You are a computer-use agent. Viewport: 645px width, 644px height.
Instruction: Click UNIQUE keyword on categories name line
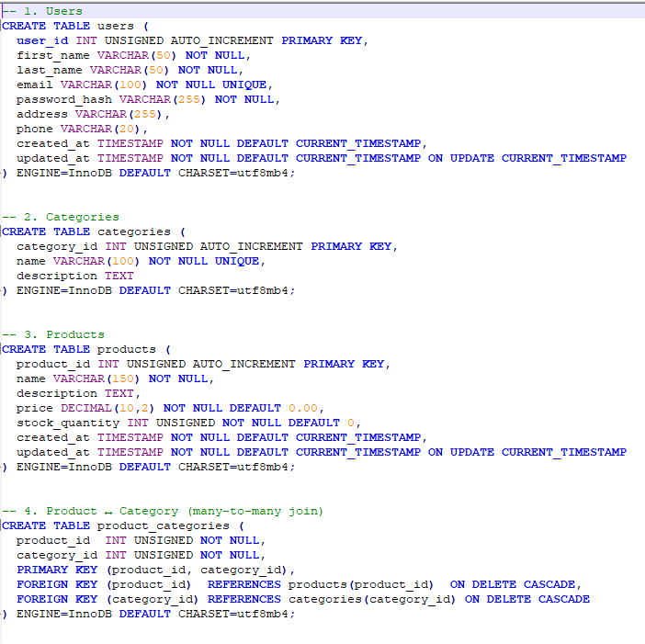click(x=237, y=261)
